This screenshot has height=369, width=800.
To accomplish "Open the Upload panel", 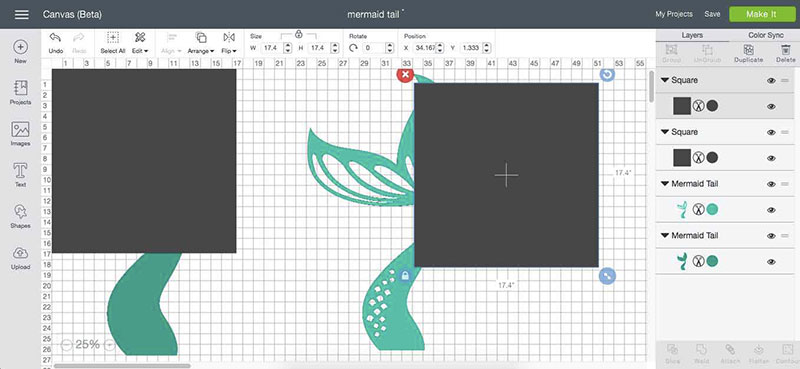I will [20, 258].
